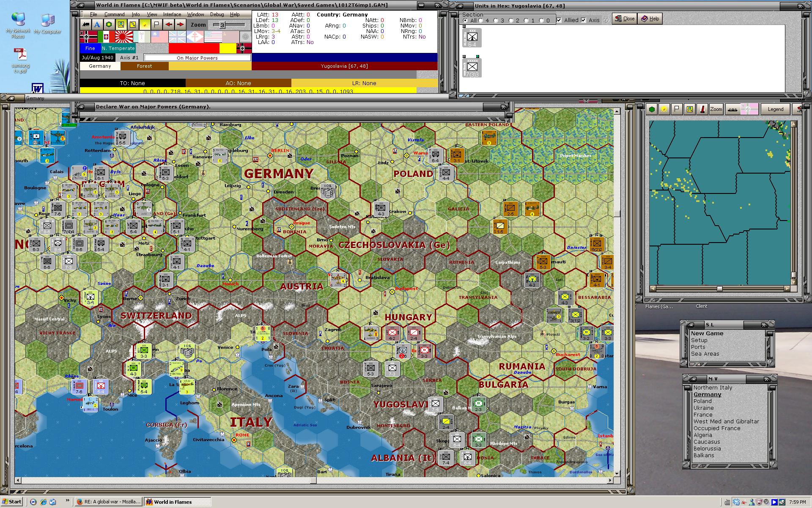Image resolution: width=812 pixels, height=508 pixels.
Task: Select section 2 radio button
Action: point(511,20)
